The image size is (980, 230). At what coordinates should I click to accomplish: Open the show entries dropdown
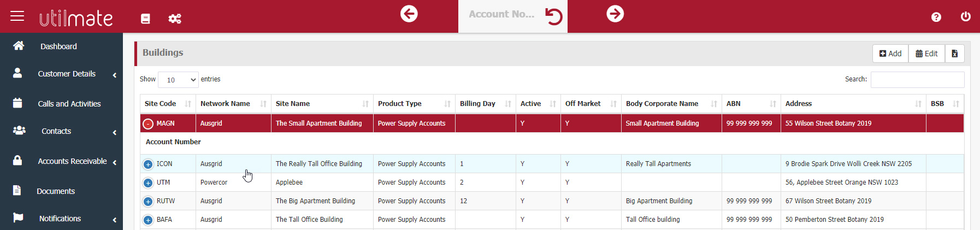click(178, 80)
